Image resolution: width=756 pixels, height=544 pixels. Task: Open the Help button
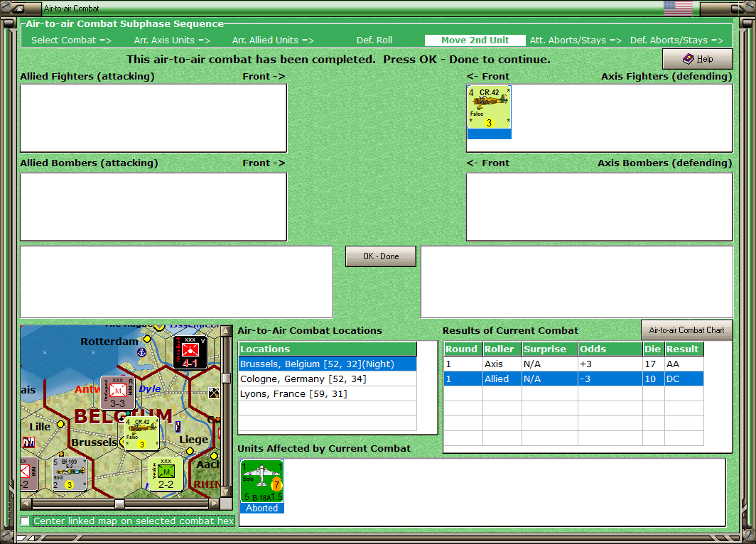click(x=698, y=59)
